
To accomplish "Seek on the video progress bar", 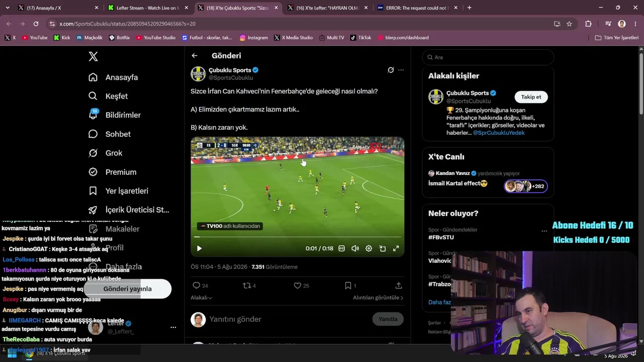I will pos(297,237).
